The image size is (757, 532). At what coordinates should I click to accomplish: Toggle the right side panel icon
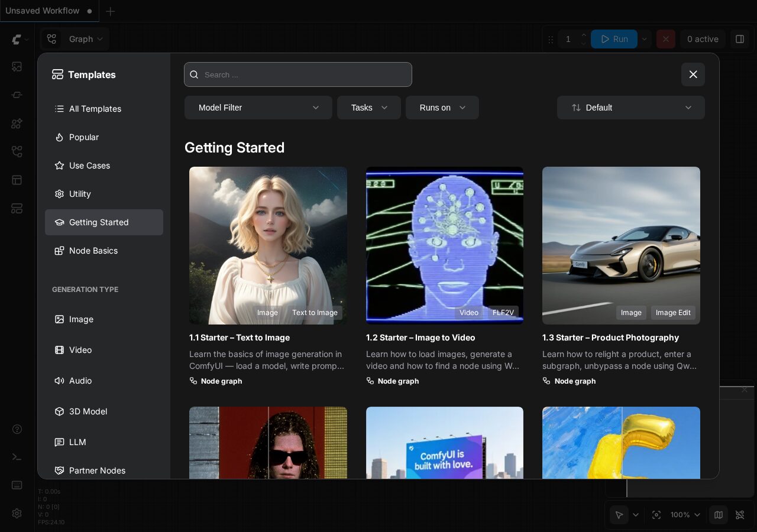pos(740,39)
